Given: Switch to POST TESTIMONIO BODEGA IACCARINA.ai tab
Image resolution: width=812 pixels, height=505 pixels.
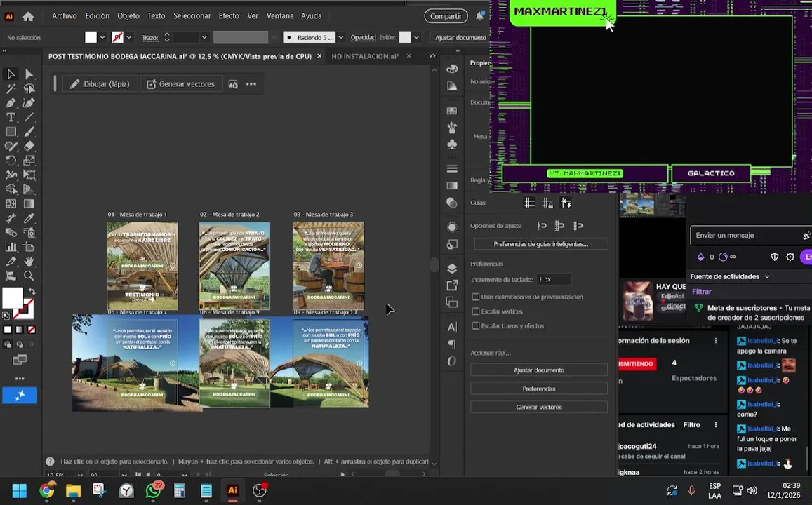Looking at the screenshot, I should click(x=180, y=56).
